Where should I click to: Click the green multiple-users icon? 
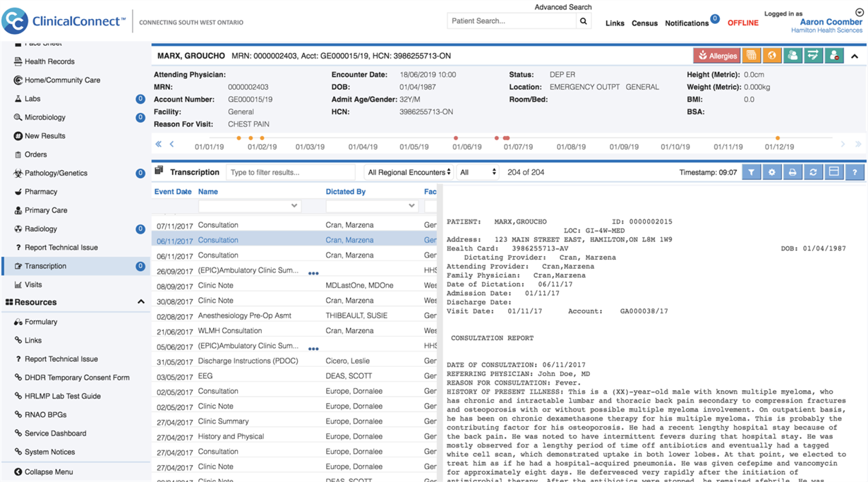[x=792, y=56]
